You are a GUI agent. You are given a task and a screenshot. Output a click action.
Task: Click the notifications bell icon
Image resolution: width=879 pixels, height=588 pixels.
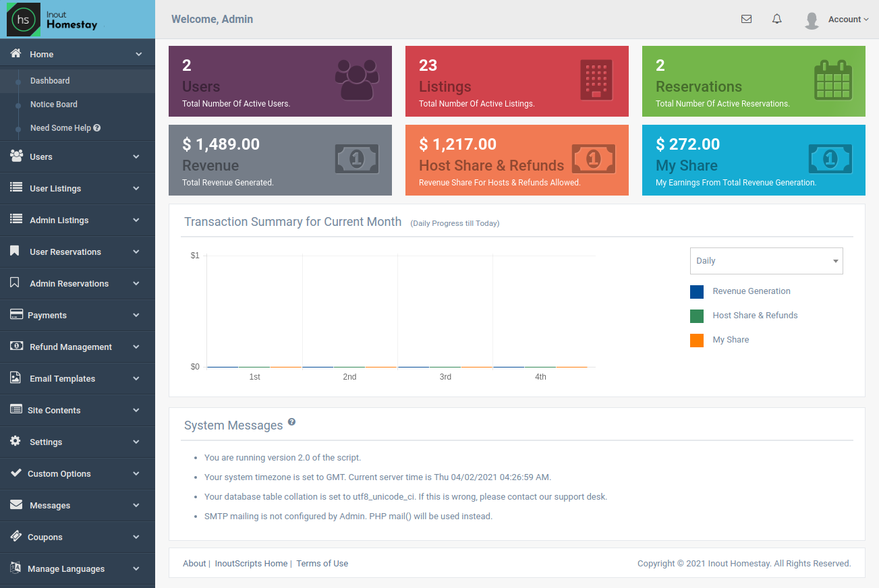pos(776,19)
